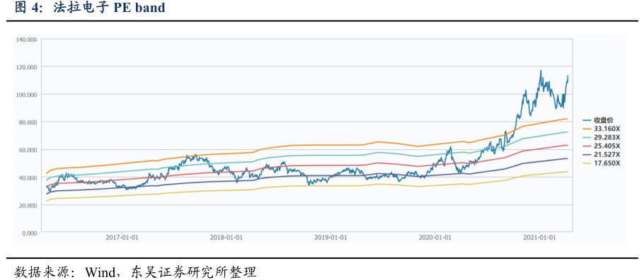Click the 120.000 y-axis label

pos(27,67)
